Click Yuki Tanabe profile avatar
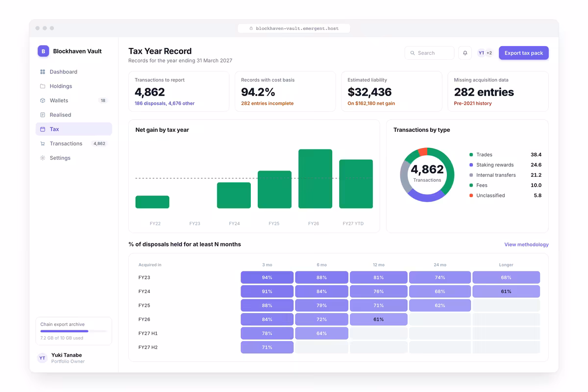588x392 pixels. [x=42, y=358]
